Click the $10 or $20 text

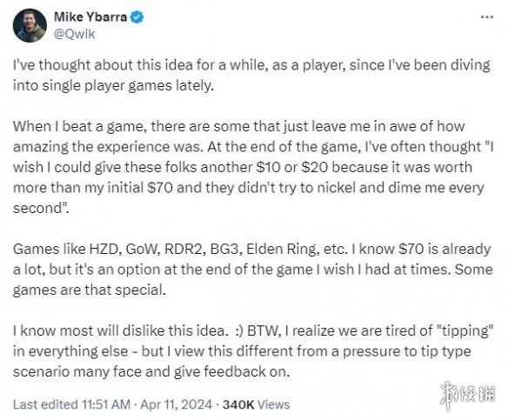[x=292, y=168]
